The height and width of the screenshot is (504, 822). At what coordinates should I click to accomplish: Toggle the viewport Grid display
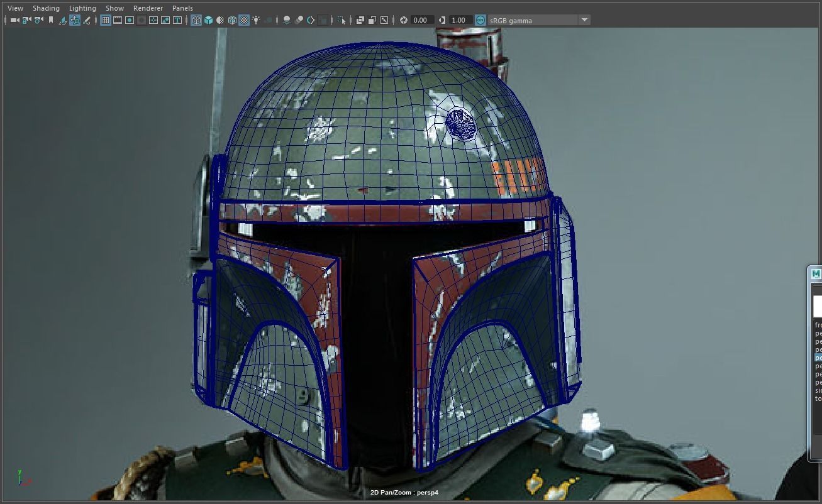pos(106,20)
